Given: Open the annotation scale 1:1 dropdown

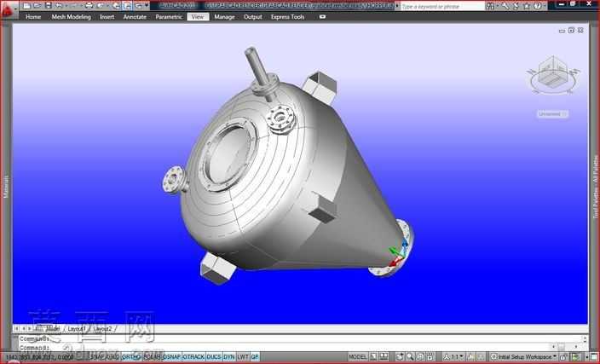Looking at the screenshot, I should [x=453, y=356].
